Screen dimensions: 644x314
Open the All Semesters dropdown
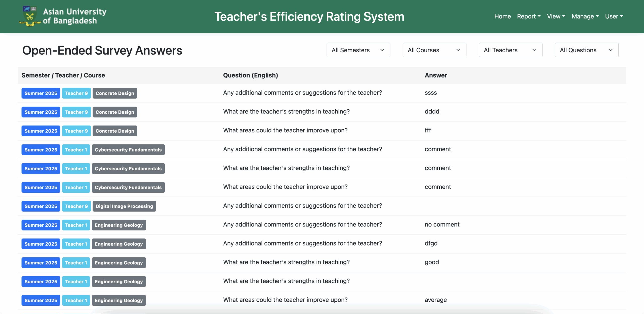pos(358,50)
